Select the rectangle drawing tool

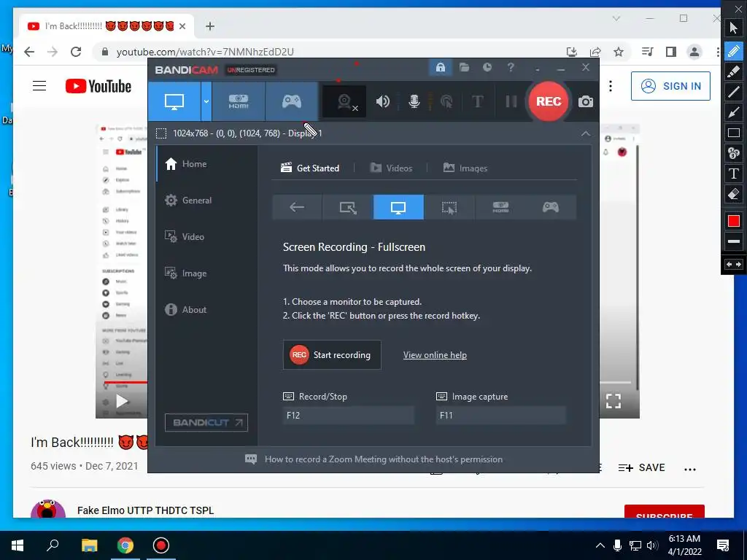click(x=734, y=133)
